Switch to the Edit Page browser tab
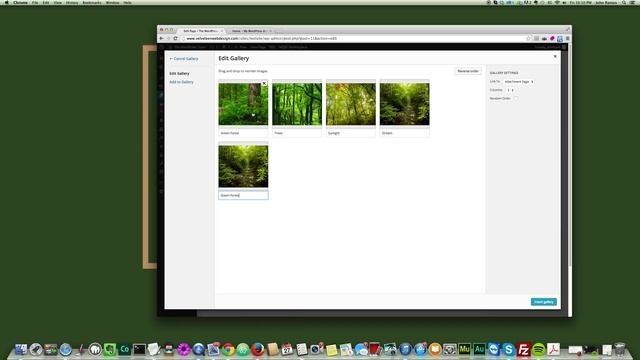 [x=201, y=31]
